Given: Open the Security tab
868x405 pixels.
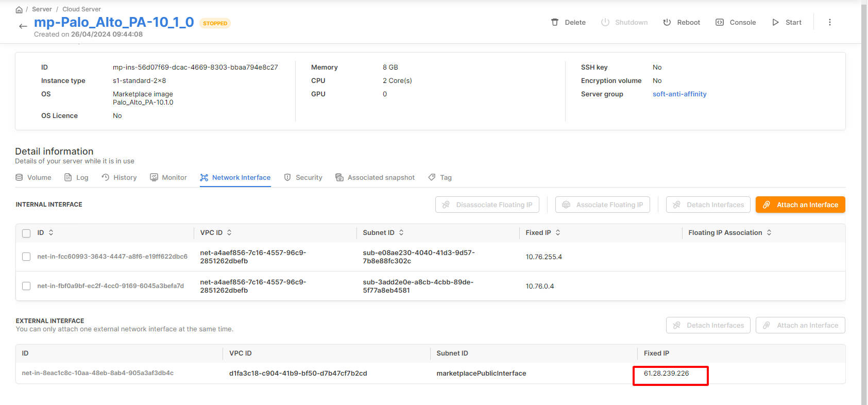Looking at the screenshot, I should tap(303, 177).
